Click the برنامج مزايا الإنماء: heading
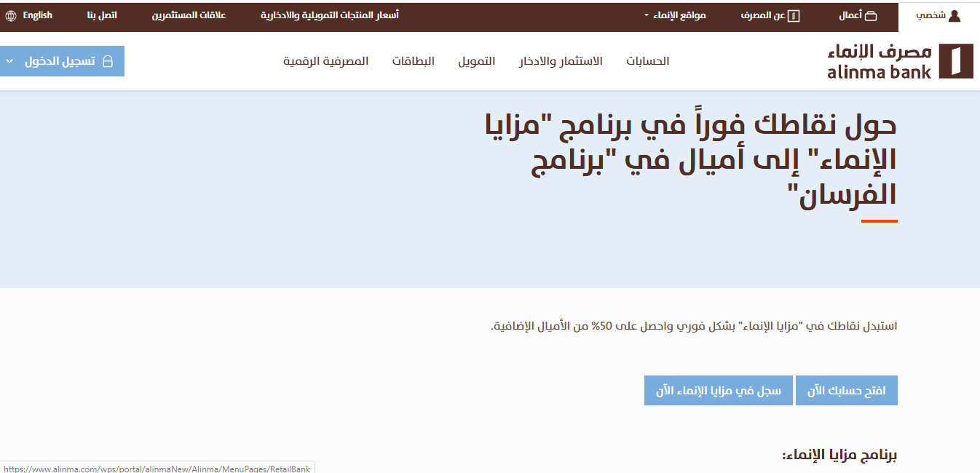The width and height of the screenshot is (980, 473). [x=839, y=456]
